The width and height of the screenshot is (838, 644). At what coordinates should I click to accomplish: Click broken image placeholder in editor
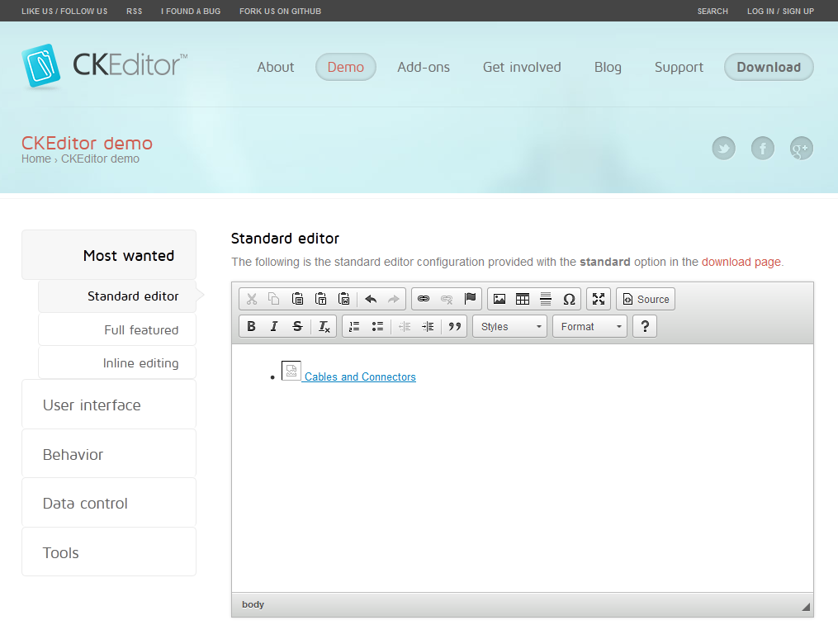291,371
